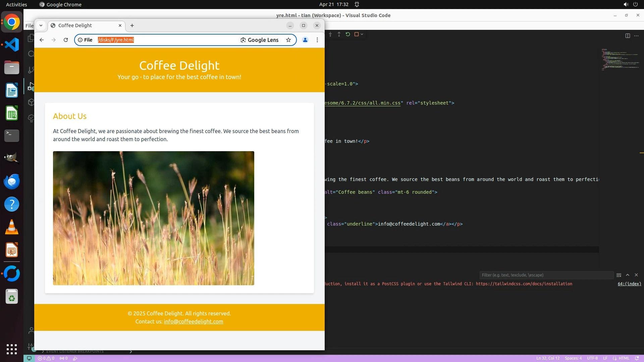Open the VLC media player from dock
Viewport: 644px width, 362px height.
(x=12, y=227)
